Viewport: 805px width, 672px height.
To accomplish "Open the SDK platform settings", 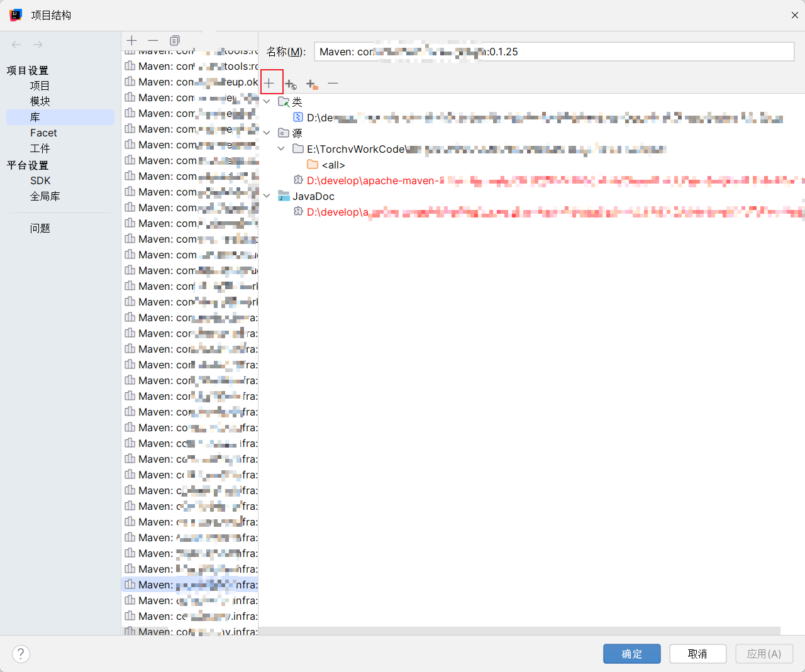I will tap(40, 180).
